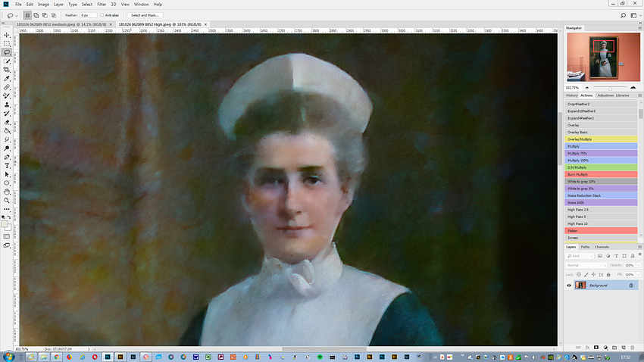Change the screen mode
The height and width of the screenshot is (362, 644).
point(7,245)
